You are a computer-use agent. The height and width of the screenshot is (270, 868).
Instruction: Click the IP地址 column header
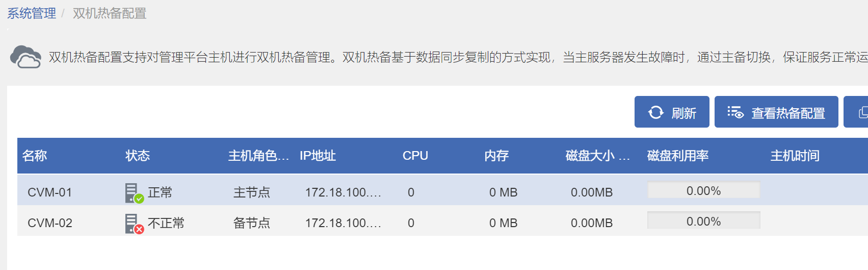pyautogui.click(x=318, y=156)
